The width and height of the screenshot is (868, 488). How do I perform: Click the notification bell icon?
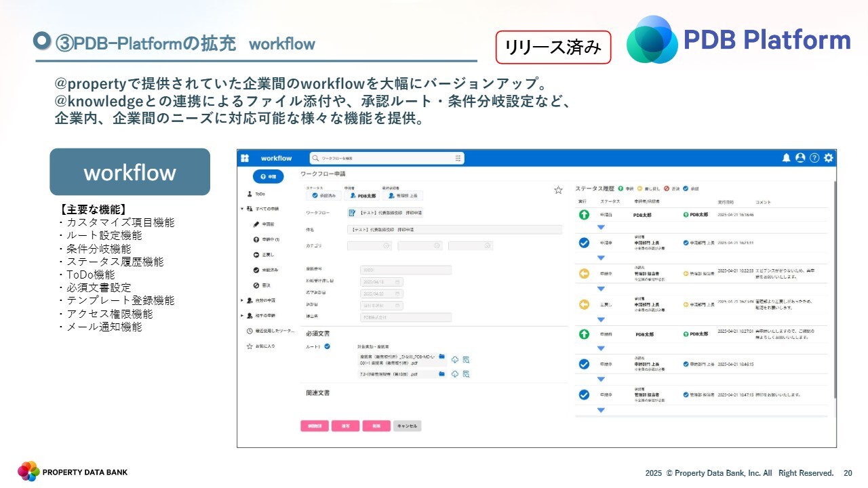787,158
